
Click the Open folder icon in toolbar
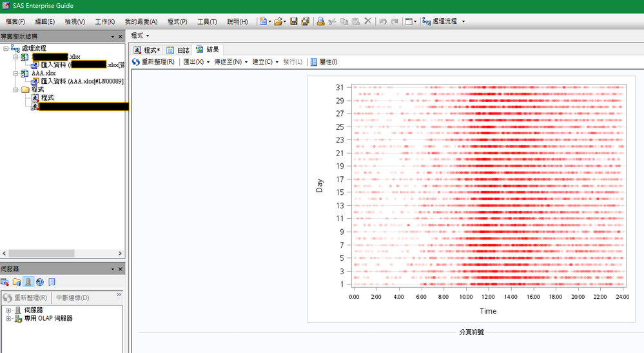point(278,21)
